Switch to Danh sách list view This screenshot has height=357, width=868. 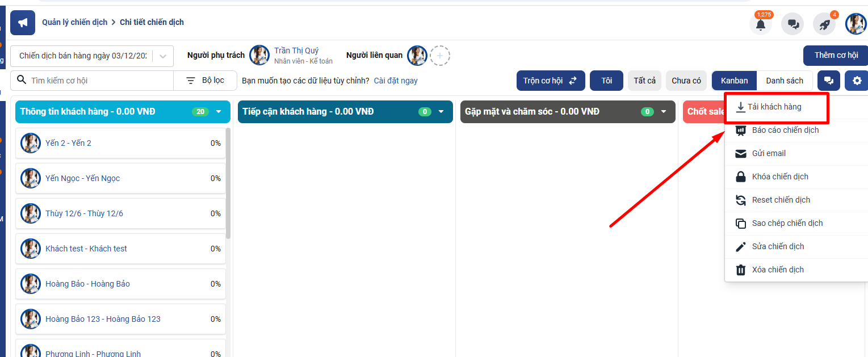pos(785,81)
